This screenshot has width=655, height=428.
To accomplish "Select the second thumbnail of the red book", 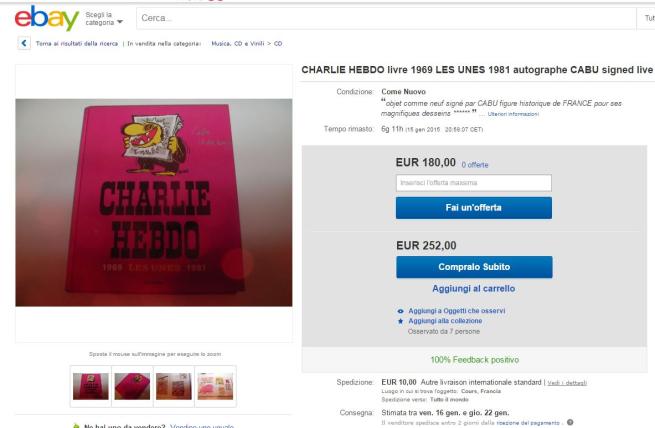I will [132, 386].
